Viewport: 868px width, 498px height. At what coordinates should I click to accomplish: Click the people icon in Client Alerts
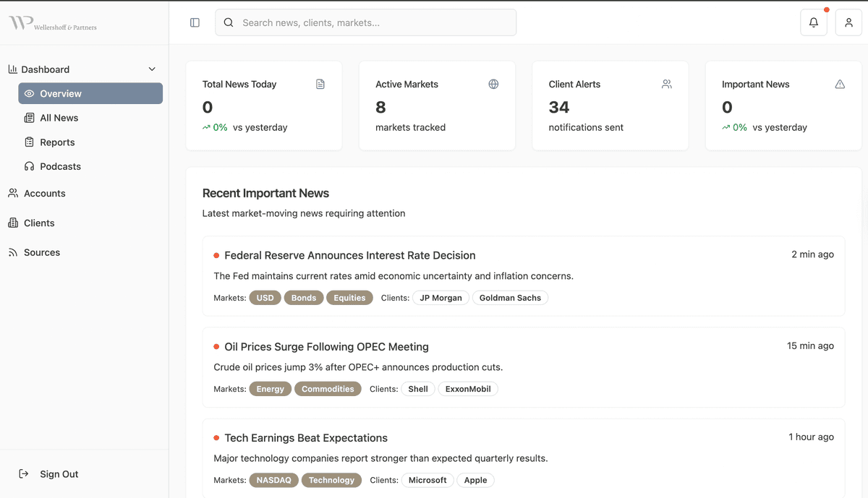(x=666, y=85)
